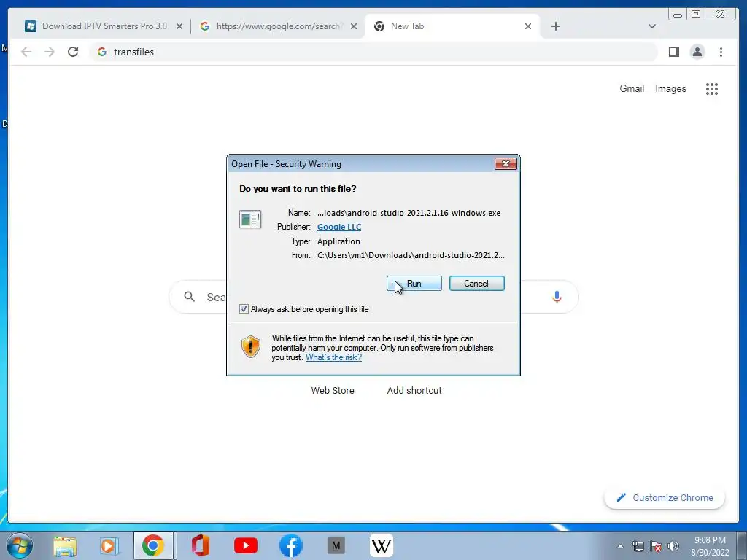Click the volume speaker tray icon
Viewport: 747px width, 560px height.
pos(673,546)
